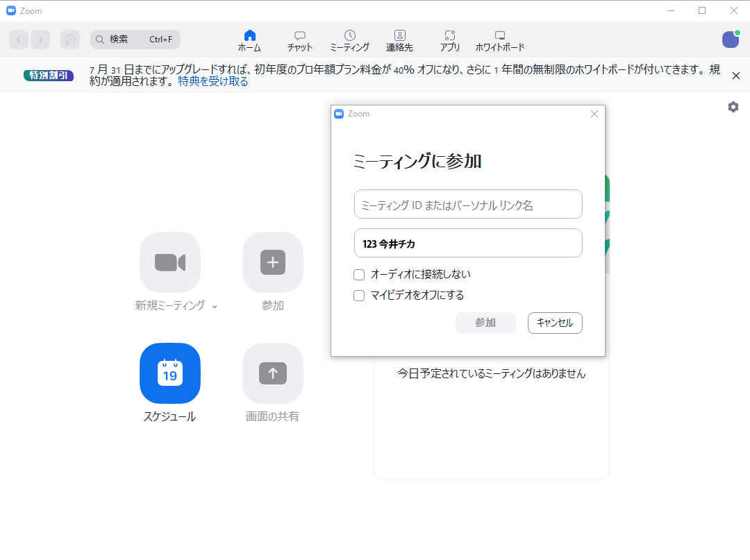Follow the 特典を受け取る link

click(213, 82)
